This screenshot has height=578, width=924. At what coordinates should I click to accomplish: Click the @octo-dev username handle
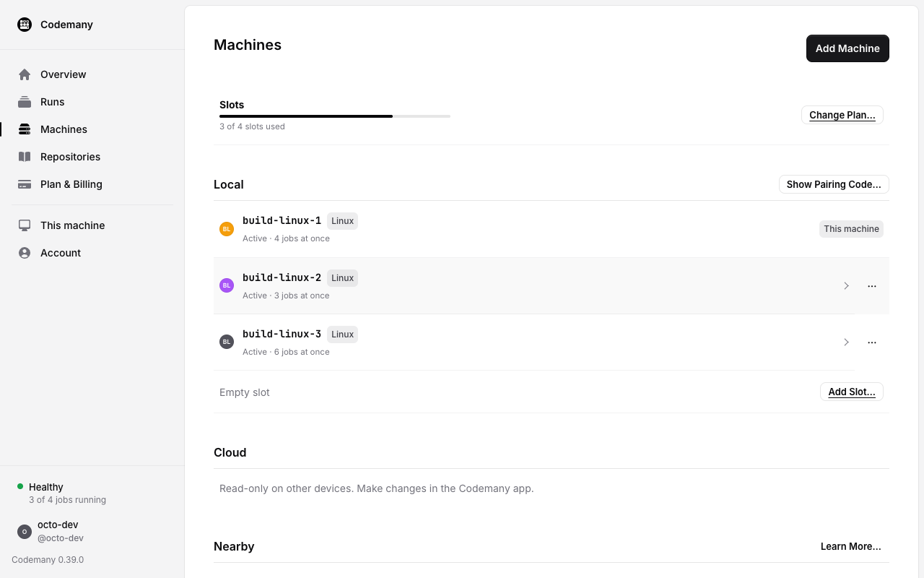(61, 538)
